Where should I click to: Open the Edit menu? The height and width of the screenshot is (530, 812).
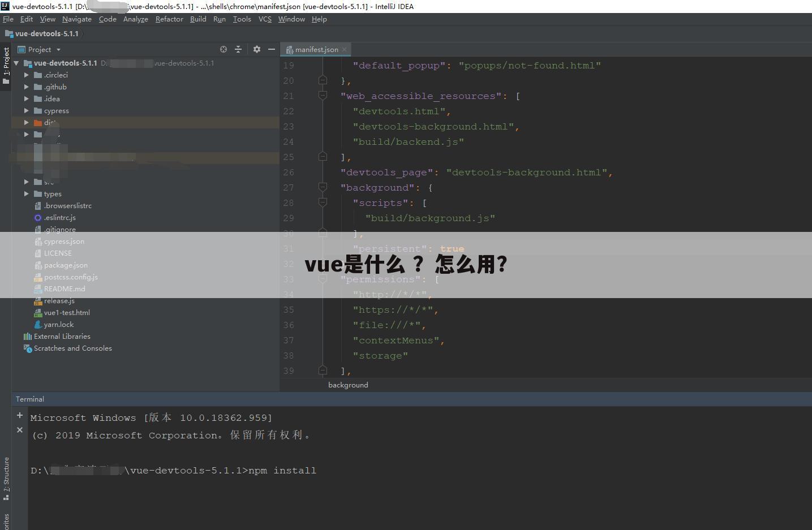coord(27,19)
